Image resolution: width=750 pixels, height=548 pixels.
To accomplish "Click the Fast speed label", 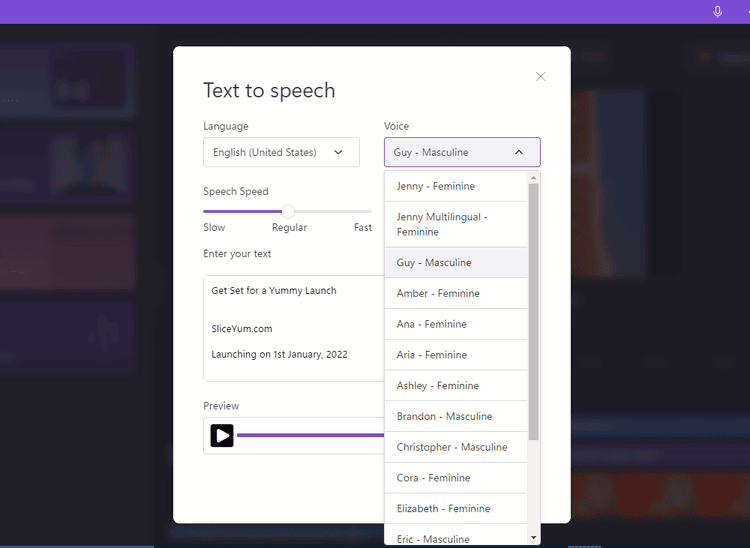I will 363,228.
